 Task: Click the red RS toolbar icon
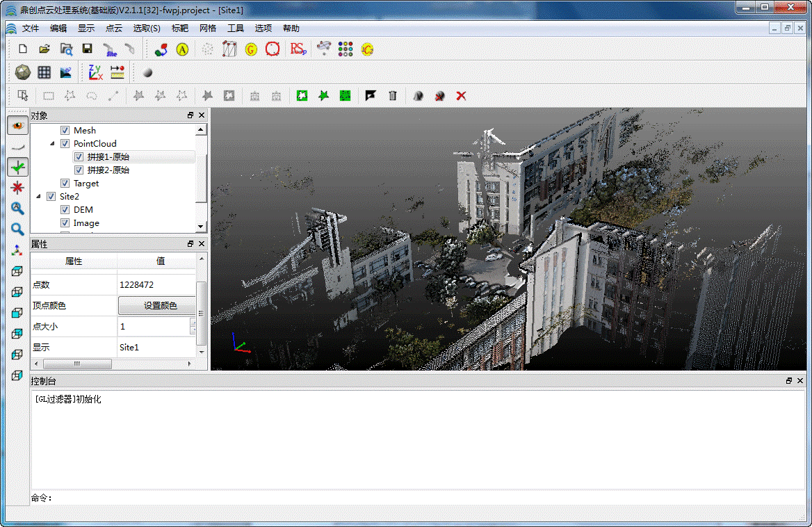click(298, 49)
